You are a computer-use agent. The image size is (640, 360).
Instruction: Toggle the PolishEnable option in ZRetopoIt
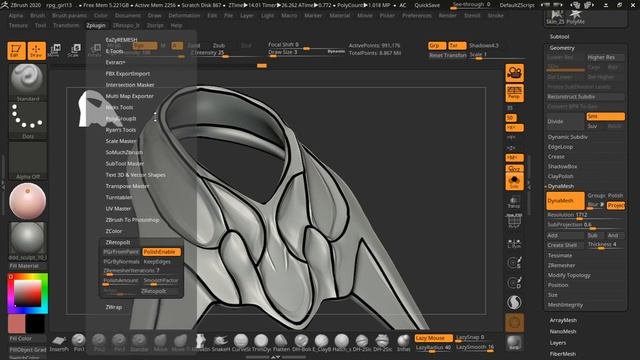161,252
